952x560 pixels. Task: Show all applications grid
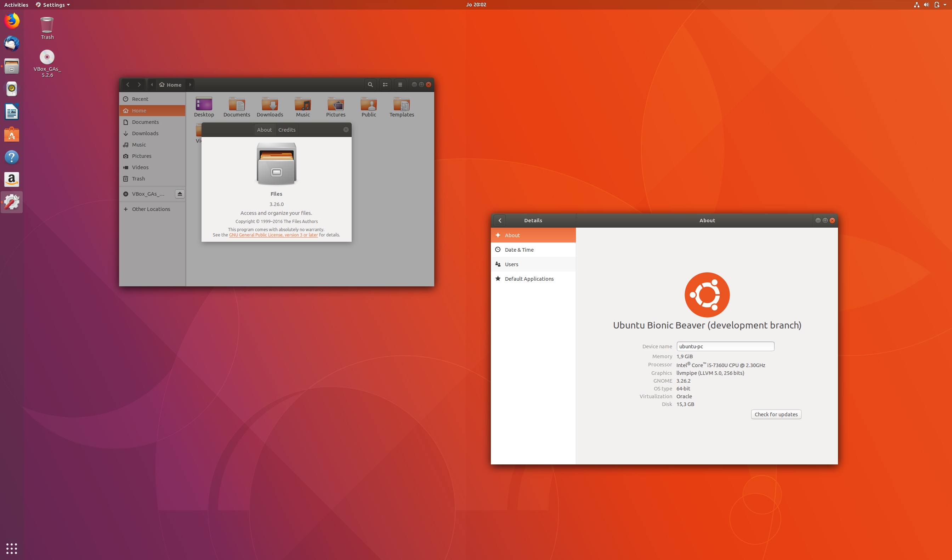click(12, 548)
